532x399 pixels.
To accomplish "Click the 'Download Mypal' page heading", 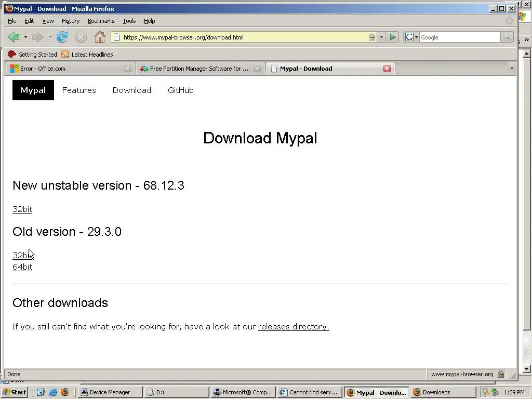I will click(x=260, y=138).
